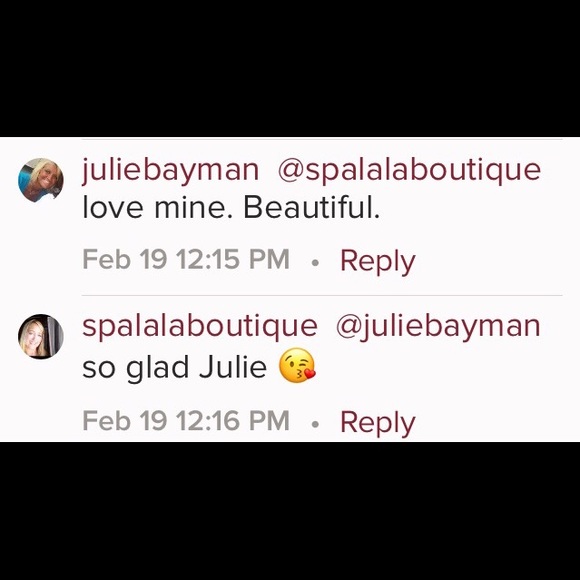
Task: Follow the @spalalaboutique mention link
Action: click(409, 171)
